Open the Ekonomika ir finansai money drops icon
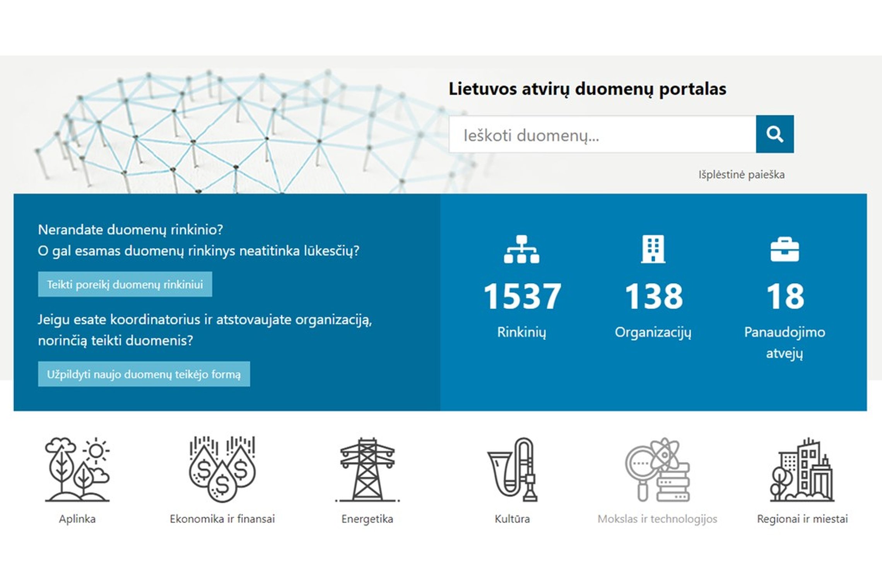 click(x=222, y=469)
